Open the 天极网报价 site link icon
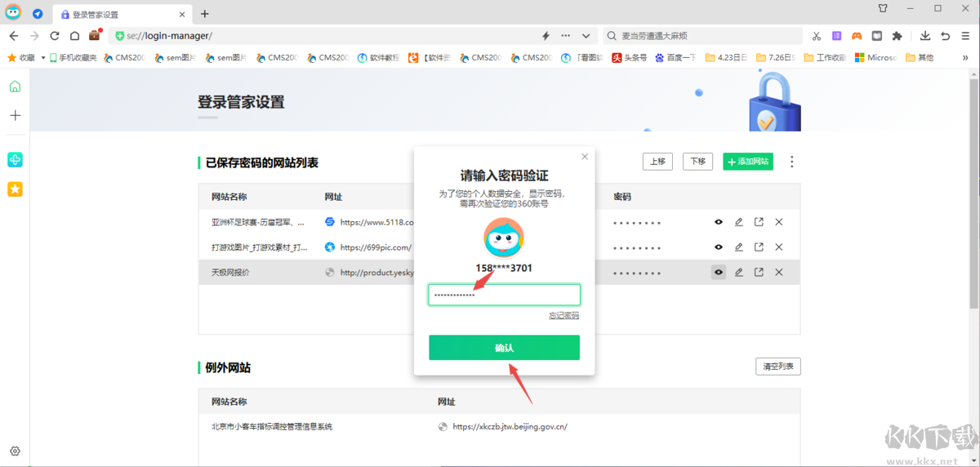 click(759, 272)
